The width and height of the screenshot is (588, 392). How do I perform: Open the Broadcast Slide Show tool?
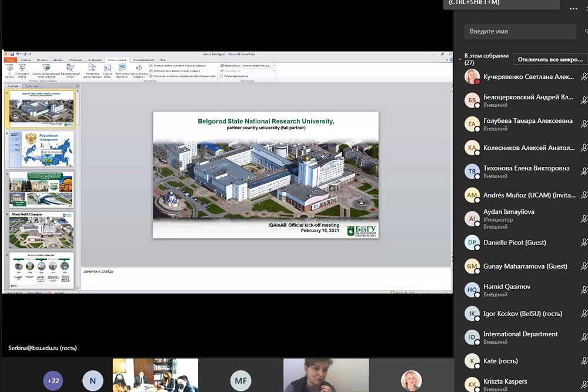click(x=45, y=69)
